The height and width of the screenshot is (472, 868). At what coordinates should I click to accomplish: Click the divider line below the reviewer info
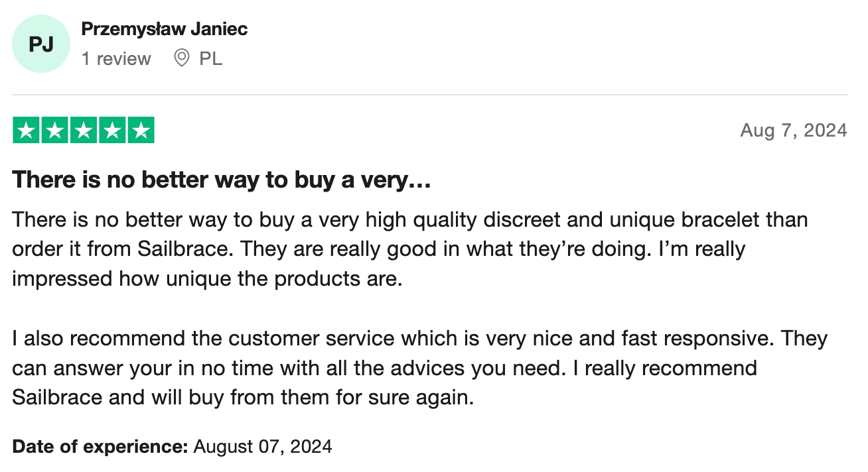coord(430,95)
